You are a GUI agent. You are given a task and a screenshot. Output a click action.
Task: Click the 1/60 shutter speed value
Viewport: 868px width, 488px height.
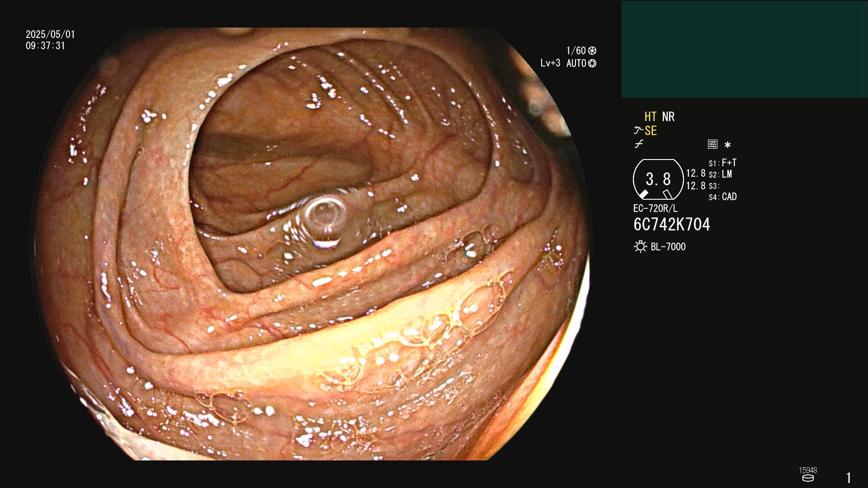point(576,51)
